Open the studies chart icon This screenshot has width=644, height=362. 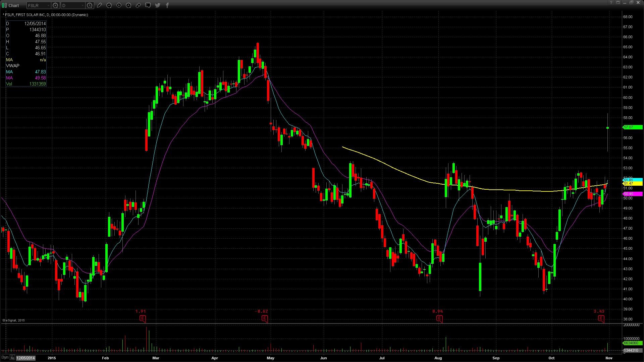(x=109, y=5)
